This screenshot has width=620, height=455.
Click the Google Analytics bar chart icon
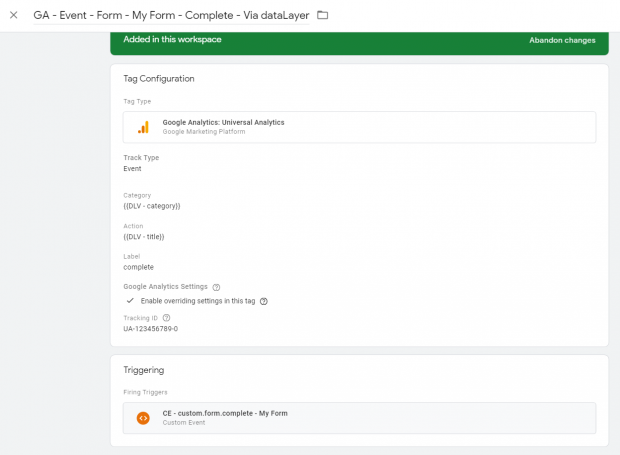[143, 127]
